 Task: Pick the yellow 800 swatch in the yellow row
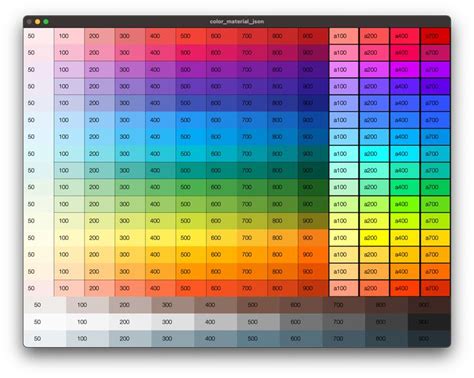pyautogui.click(x=283, y=238)
